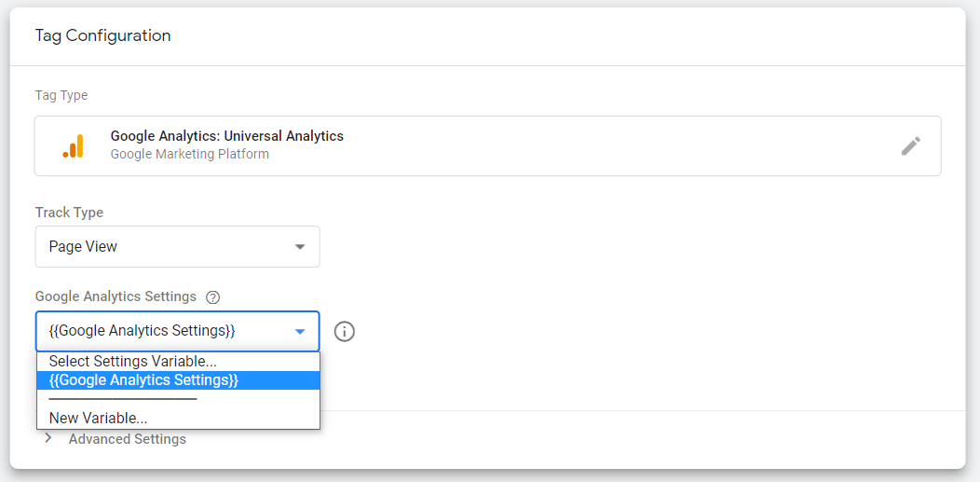Click the gray arrow in Track Type dropdown
Image resolution: width=980 pixels, height=482 pixels.
[x=300, y=247]
